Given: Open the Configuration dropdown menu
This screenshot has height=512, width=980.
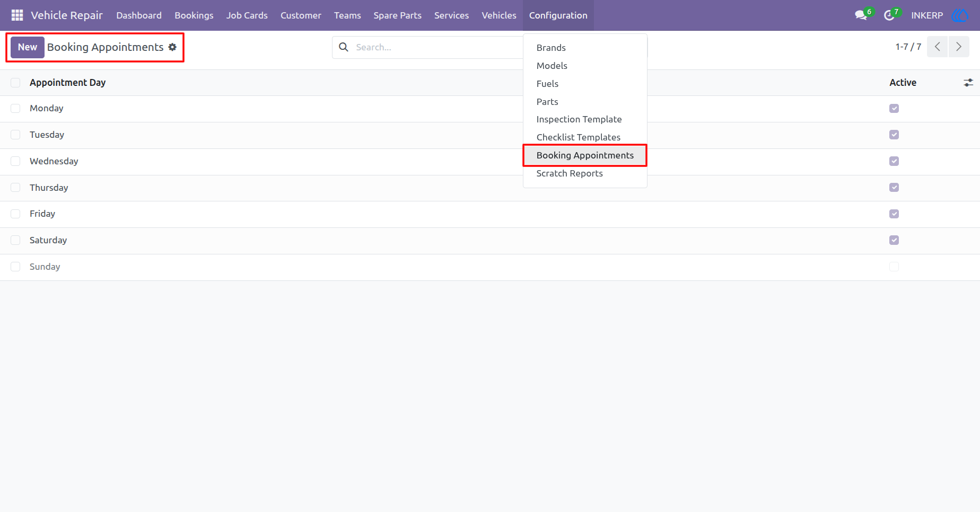Looking at the screenshot, I should tap(558, 15).
